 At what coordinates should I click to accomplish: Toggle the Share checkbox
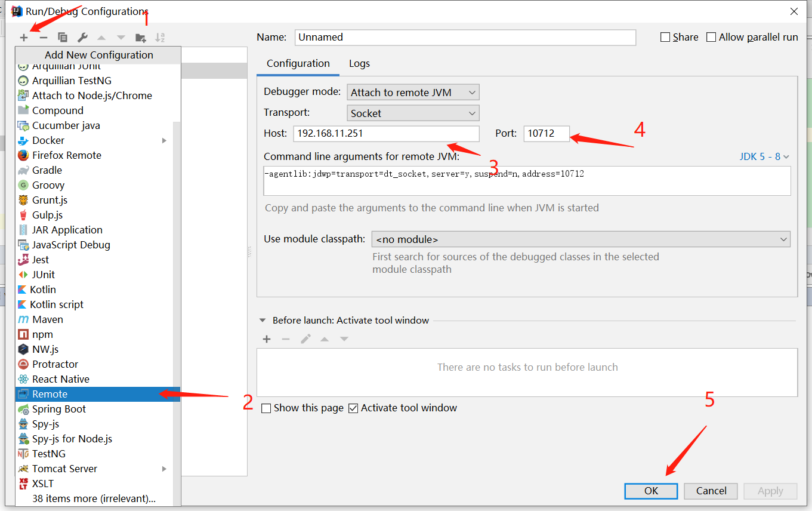pyautogui.click(x=665, y=37)
